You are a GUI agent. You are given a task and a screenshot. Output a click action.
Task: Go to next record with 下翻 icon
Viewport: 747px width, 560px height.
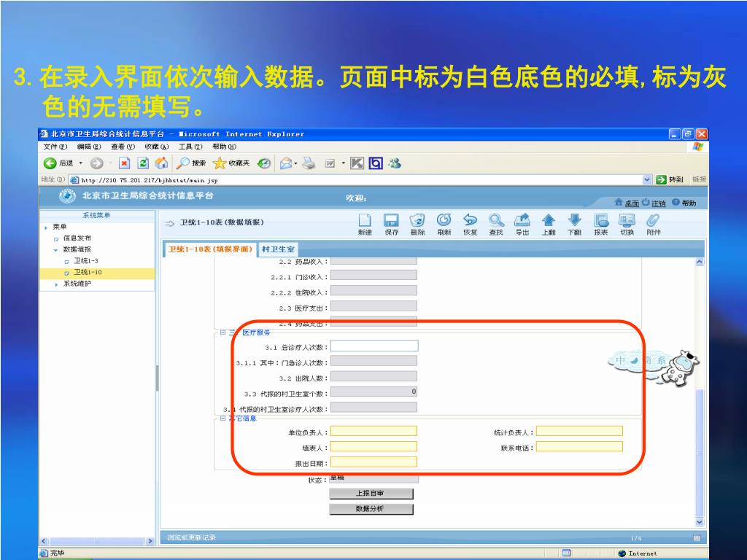click(575, 225)
